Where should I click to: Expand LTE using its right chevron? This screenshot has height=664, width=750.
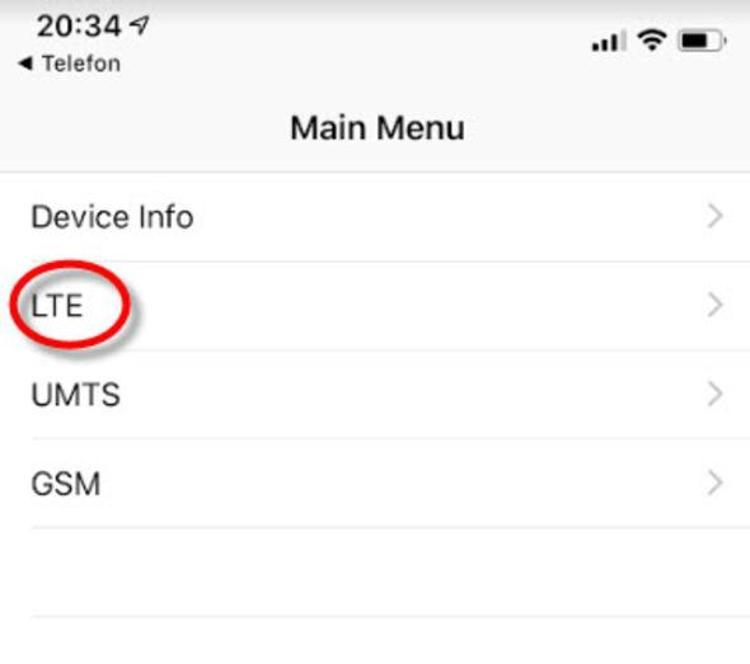point(715,305)
